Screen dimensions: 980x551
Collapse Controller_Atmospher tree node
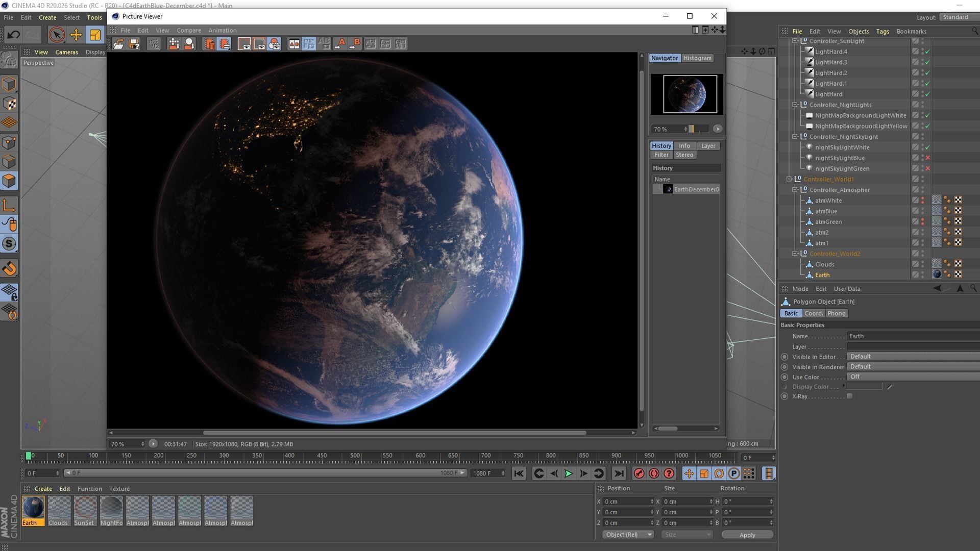(795, 190)
